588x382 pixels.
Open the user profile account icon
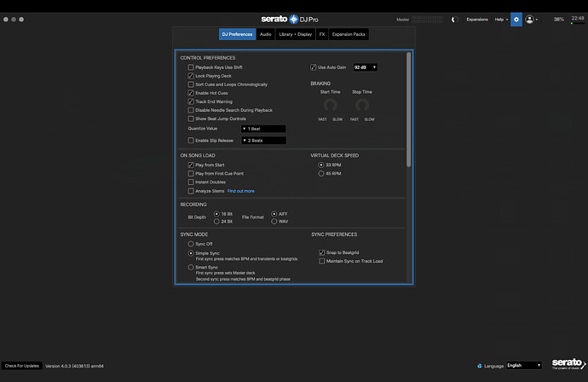pyautogui.click(x=531, y=19)
